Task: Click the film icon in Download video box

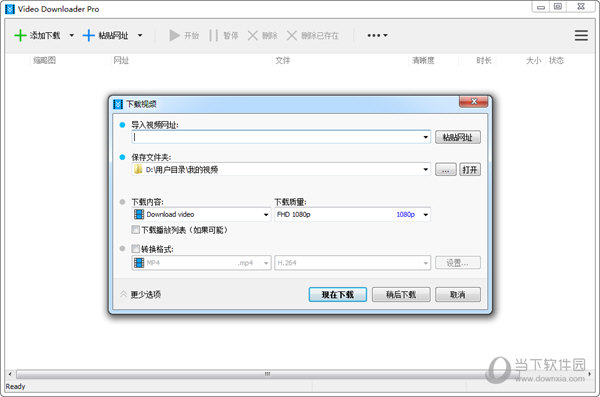Action: click(139, 214)
